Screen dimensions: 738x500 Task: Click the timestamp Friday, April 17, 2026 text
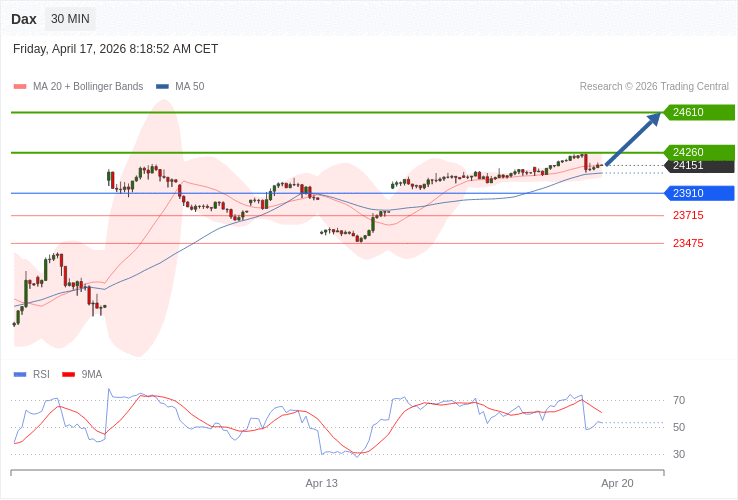coord(116,49)
